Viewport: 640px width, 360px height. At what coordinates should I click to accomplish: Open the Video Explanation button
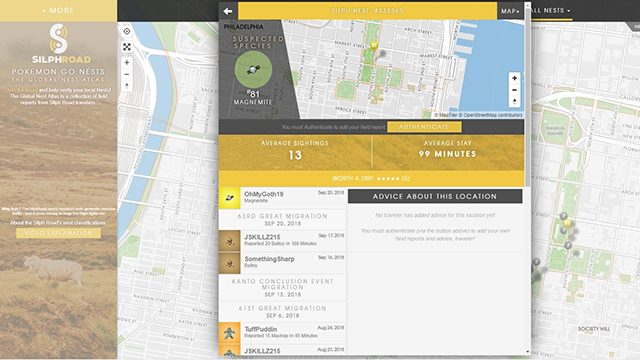[58, 233]
